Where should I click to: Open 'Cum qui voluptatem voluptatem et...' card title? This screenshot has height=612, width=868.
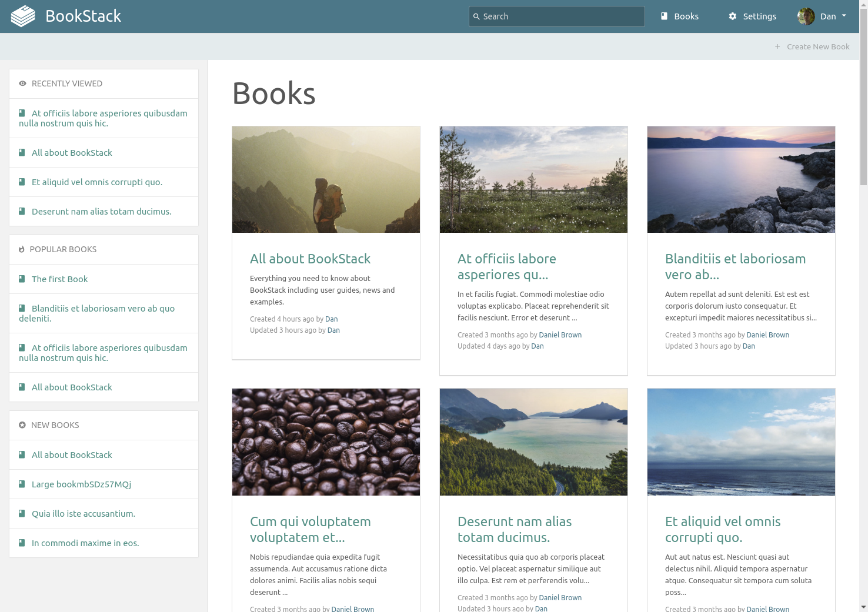click(x=310, y=529)
